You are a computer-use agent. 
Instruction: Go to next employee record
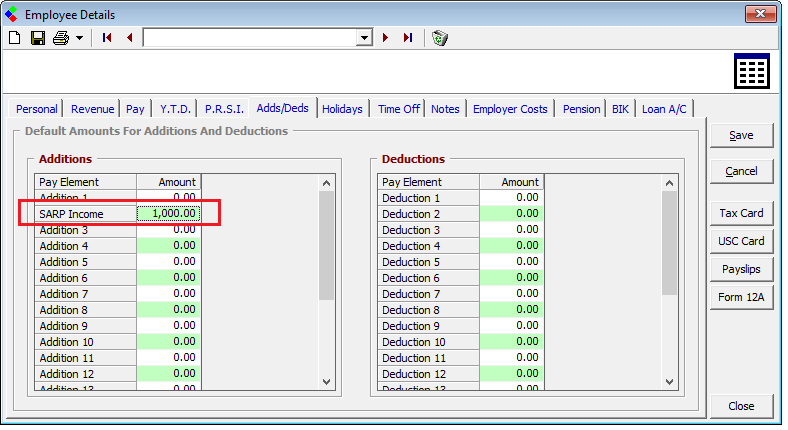[386, 38]
